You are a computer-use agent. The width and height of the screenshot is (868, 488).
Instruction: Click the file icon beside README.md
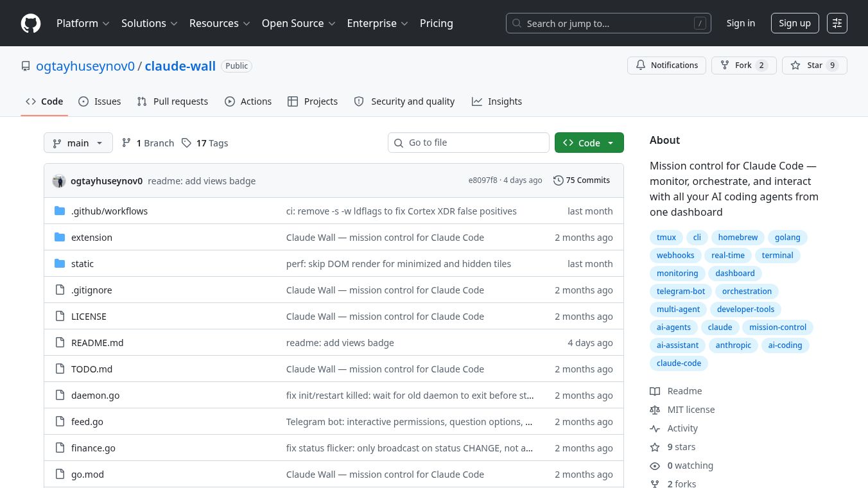(x=60, y=342)
